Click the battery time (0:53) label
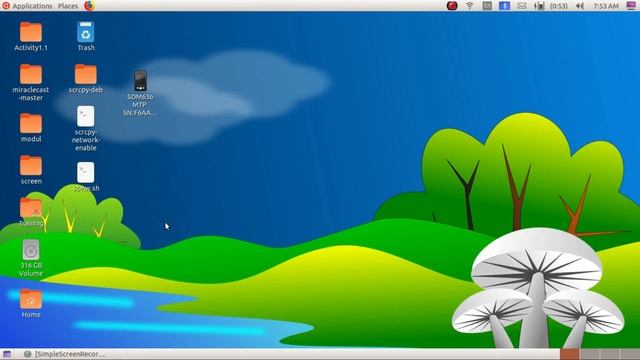 click(x=559, y=6)
